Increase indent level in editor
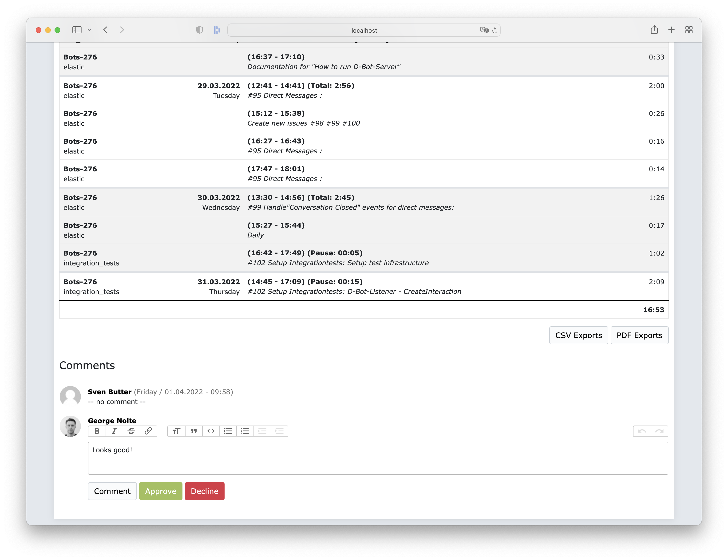 tap(279, 431)
